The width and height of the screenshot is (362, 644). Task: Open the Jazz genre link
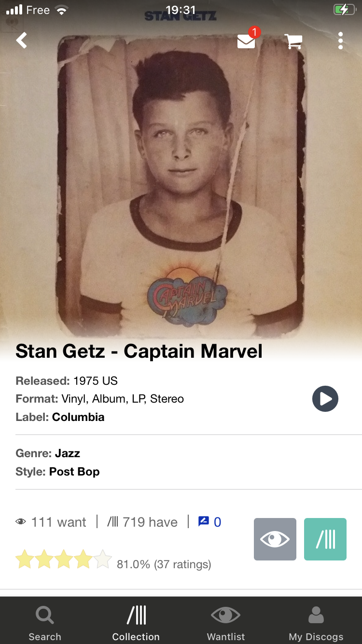[x=67, y=453]
